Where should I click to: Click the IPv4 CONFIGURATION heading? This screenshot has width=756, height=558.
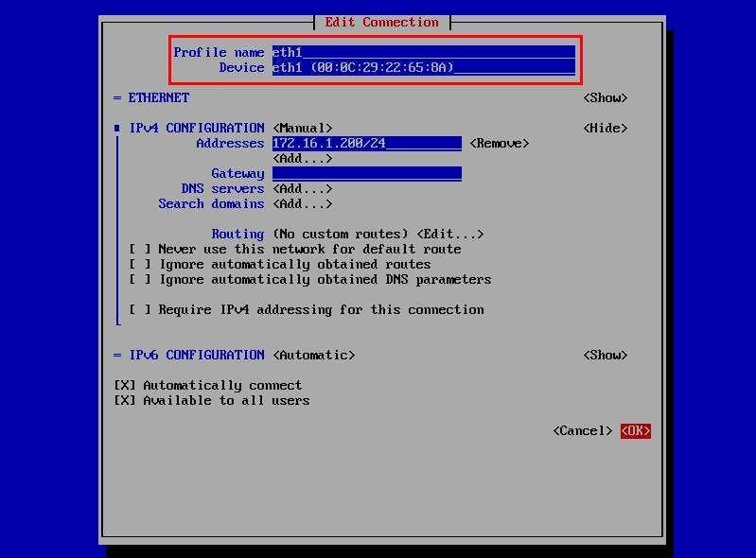tap(196, 129)
